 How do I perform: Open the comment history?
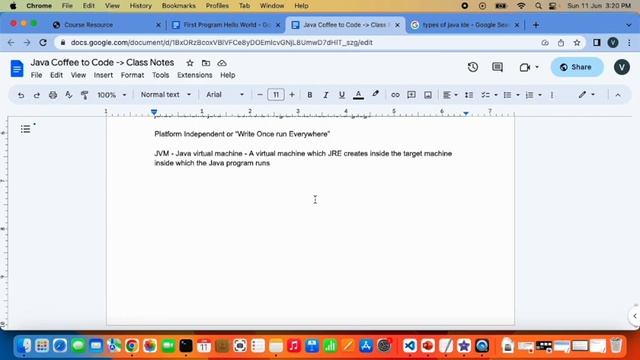pyautogui.click(x=497, y=67)
